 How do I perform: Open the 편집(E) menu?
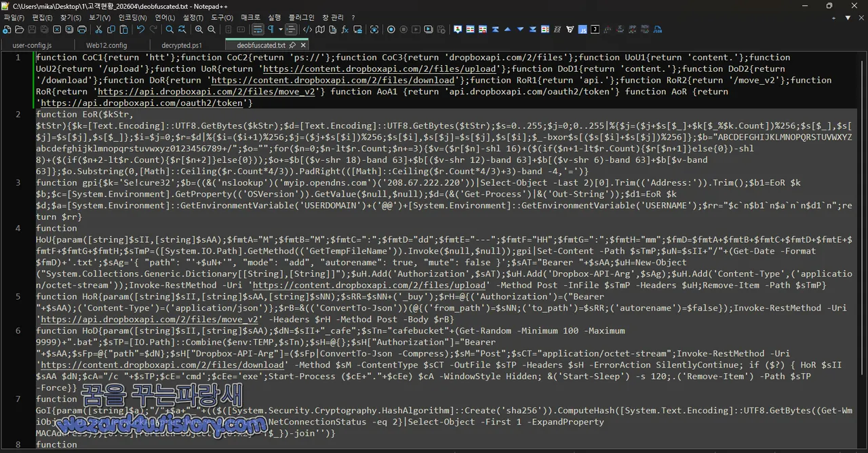[x=42, y=18]
